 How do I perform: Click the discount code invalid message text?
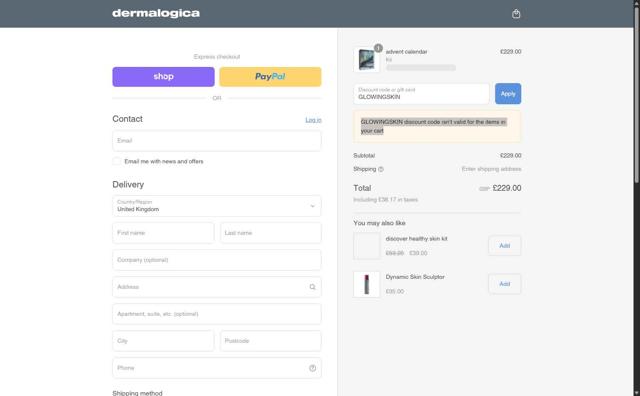(x=433, y=126)
